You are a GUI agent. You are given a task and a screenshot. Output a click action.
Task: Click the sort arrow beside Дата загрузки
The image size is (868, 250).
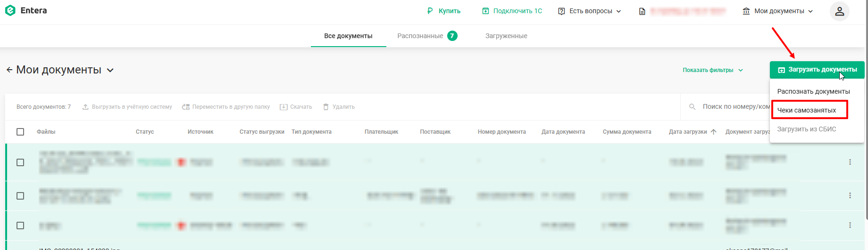tap(713, 132)
